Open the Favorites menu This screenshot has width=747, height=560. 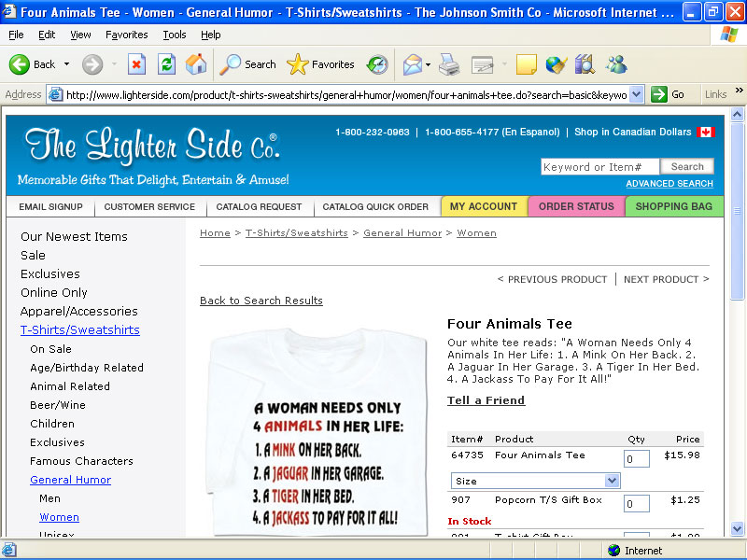click(127, 35)
